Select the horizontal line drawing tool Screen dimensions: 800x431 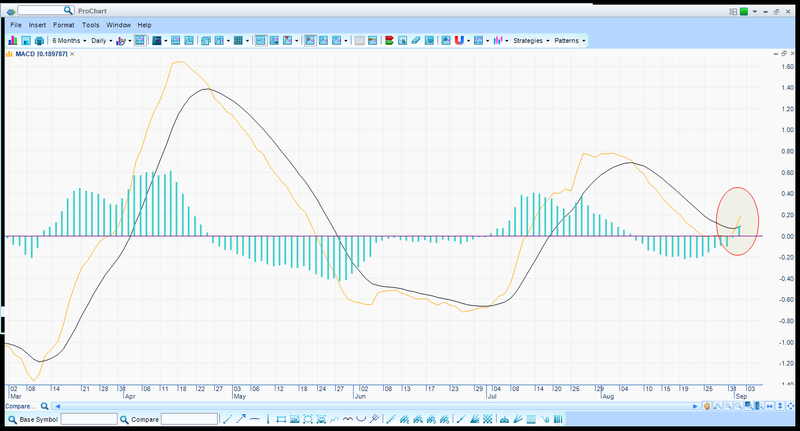coord(255,419)
